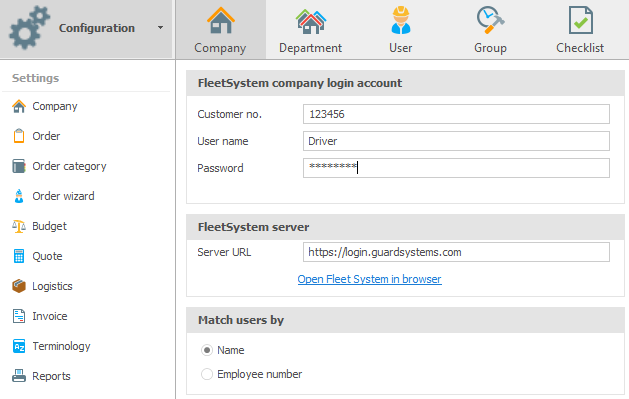The height and width of the screenshot is (399, 629).
Task: Click the 'Settings' sidebar heading
Action: (x=35, y=78)
